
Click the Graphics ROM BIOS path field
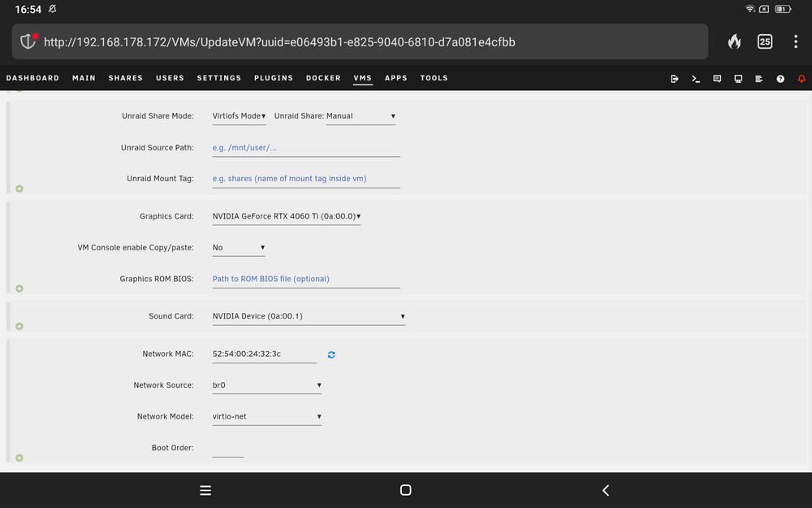tap(306, 279)
